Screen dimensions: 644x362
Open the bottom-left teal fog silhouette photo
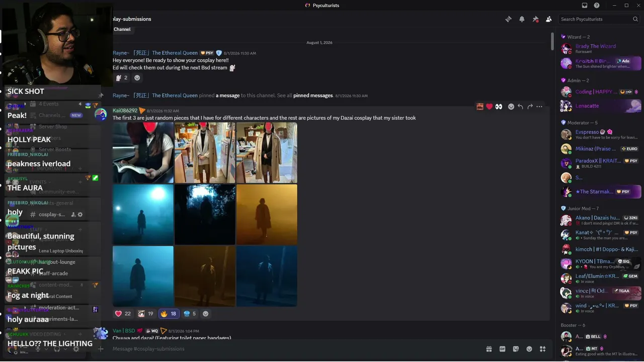click(x=143, y=276)
